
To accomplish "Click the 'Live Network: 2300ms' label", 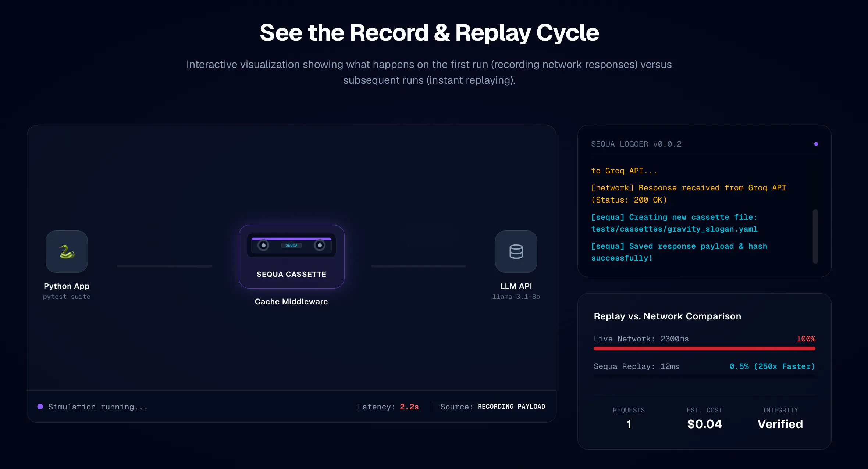I will coord(641,339).
